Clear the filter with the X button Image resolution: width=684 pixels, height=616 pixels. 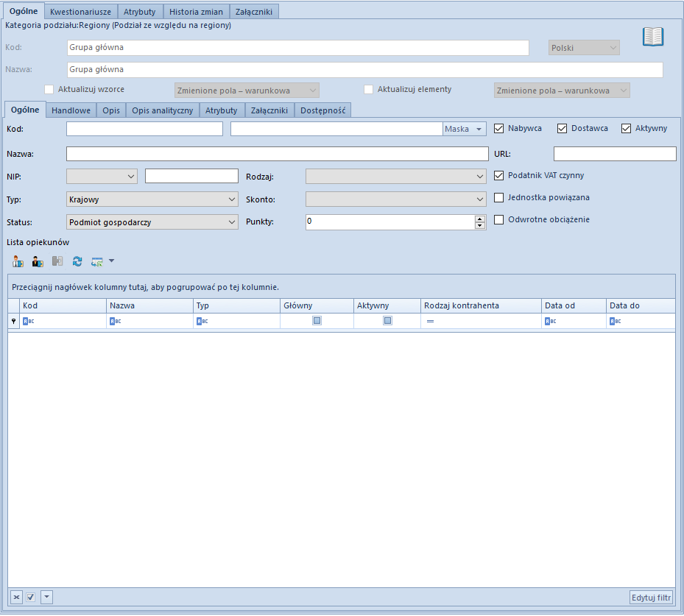17,598
